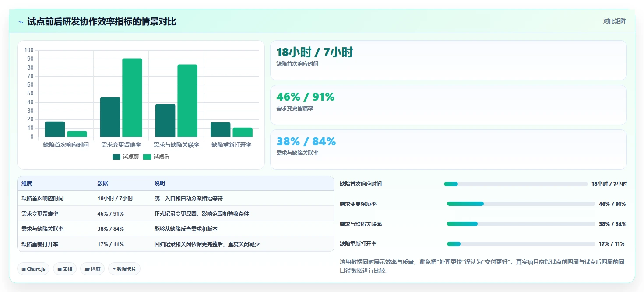Click the 说明 table column header

tap(160, 184)
